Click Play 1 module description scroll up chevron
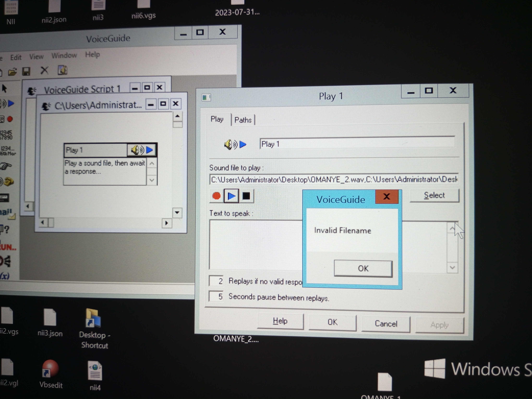Image resolution: width=532 pixels, height=399 pixels. click(152, 164)
